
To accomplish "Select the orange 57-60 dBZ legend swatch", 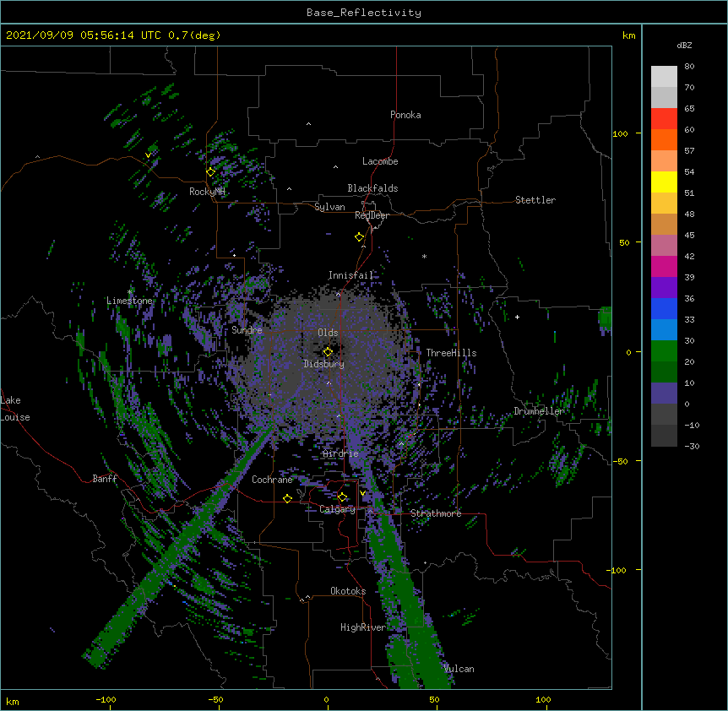I will pyautogui.click(x=664, y=139).
